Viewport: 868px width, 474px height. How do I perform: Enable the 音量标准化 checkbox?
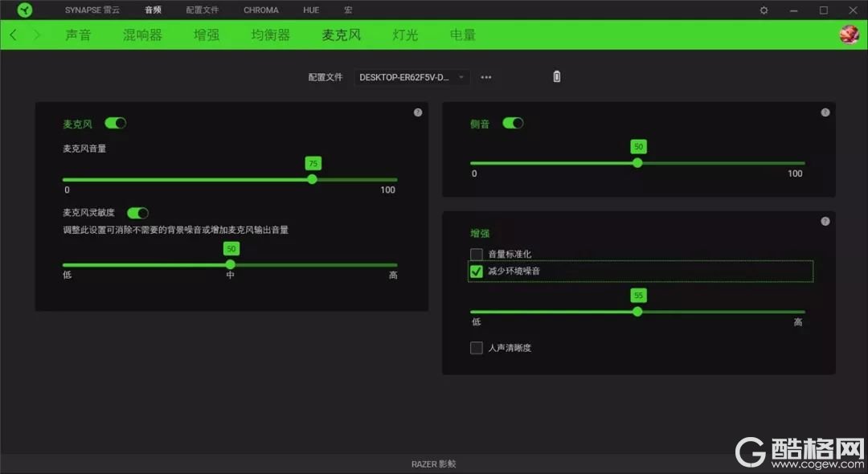point(476,254)
